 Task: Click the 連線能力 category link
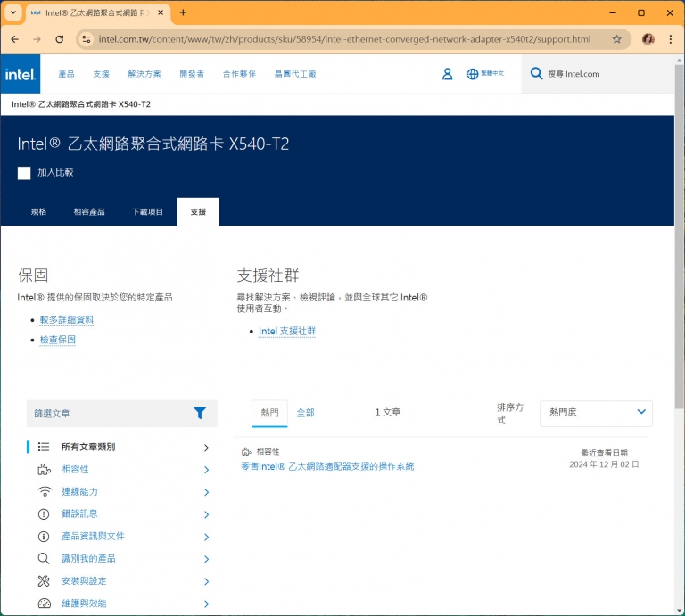pyautogui.click(x=80, y=491)
